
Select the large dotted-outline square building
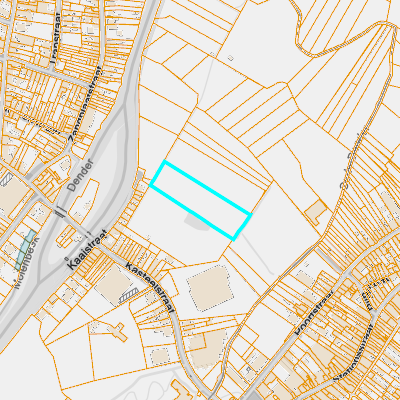210,288
